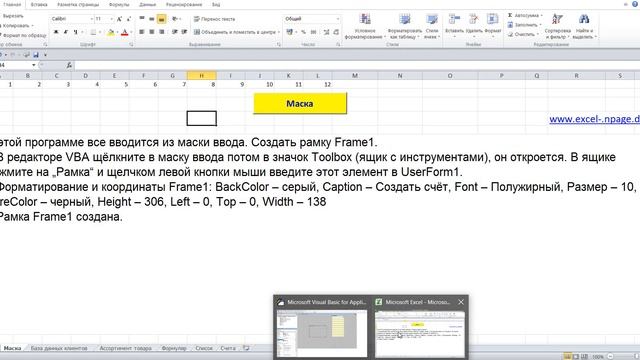Align text right

pyautogui.click(x=162, y=32)
